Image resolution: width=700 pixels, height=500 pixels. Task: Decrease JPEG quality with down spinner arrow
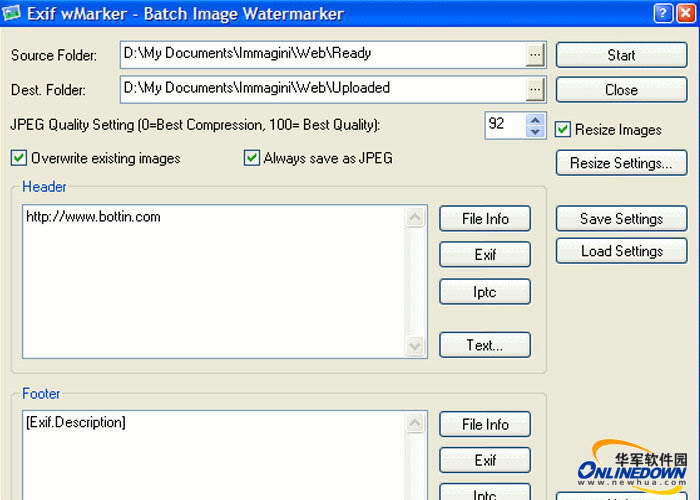(535, 132)
